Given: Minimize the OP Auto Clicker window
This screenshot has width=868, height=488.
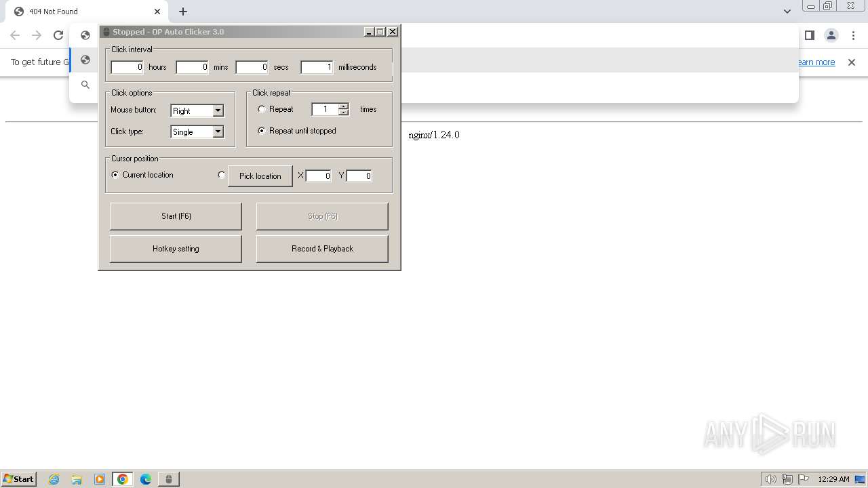Looking at the screenshot, I should pyautogui.click(x=369, y=32).
